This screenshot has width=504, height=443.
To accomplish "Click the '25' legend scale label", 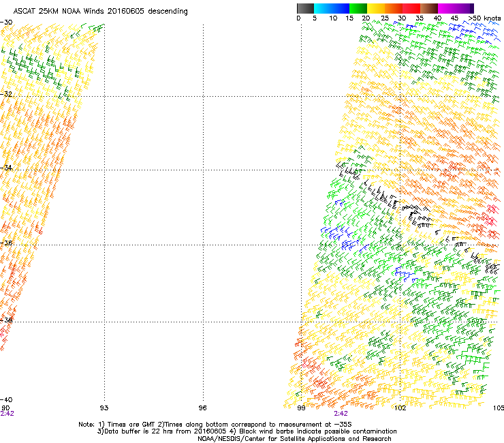I will pos(385,18).
